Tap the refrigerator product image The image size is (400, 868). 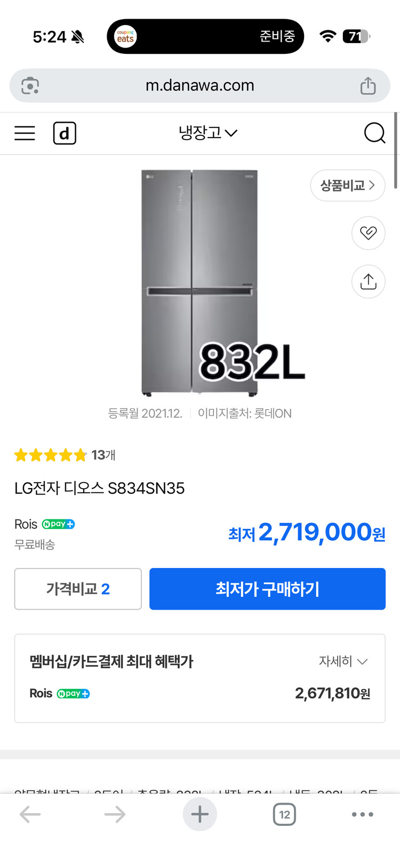tap(199, 282)
